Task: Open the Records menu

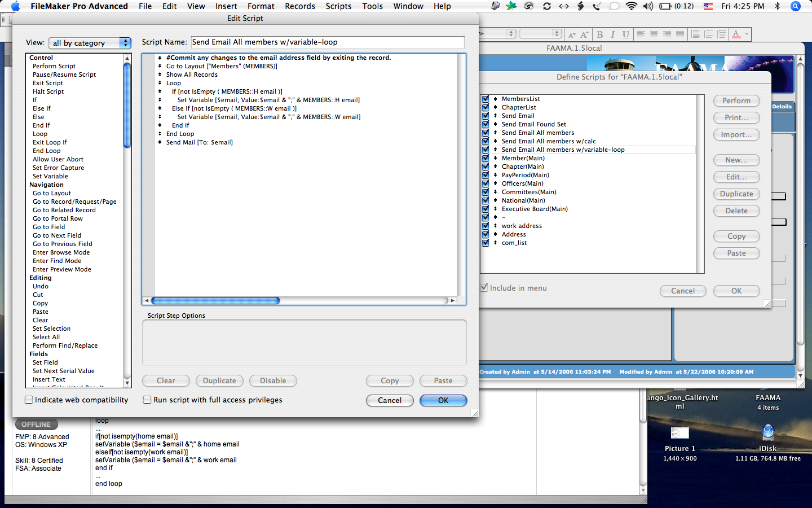Action: (300, 6)
